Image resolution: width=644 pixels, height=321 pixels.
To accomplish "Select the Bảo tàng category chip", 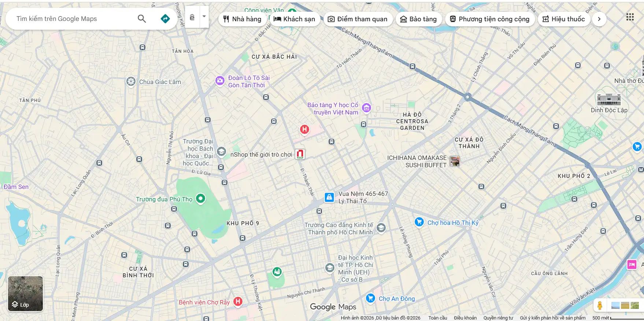I will [419, 19].
